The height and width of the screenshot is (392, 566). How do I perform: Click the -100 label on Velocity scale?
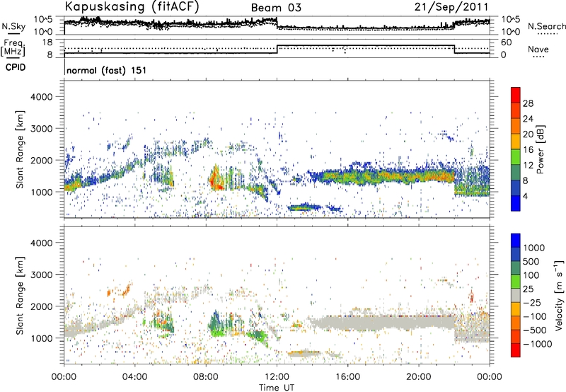tap(535, 316)
